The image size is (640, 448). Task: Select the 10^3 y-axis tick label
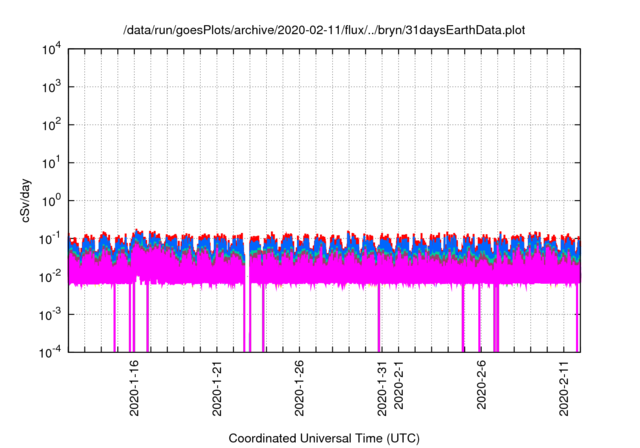pos(52,87)
